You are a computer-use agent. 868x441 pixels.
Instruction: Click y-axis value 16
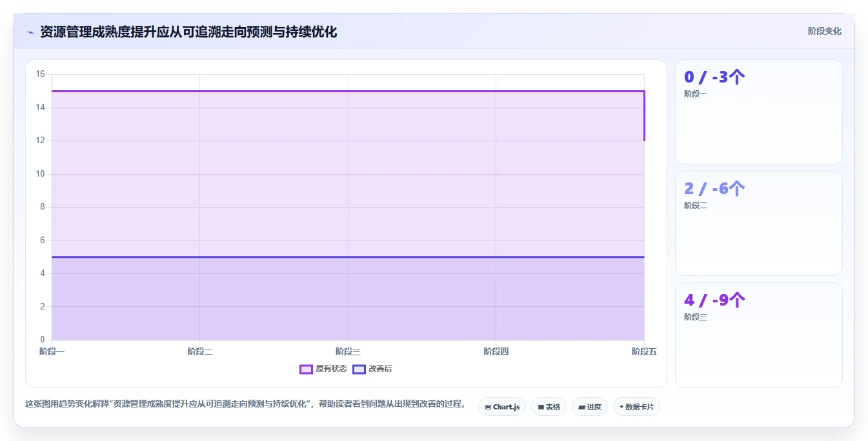pyautogui.click(x=40, y=74)
